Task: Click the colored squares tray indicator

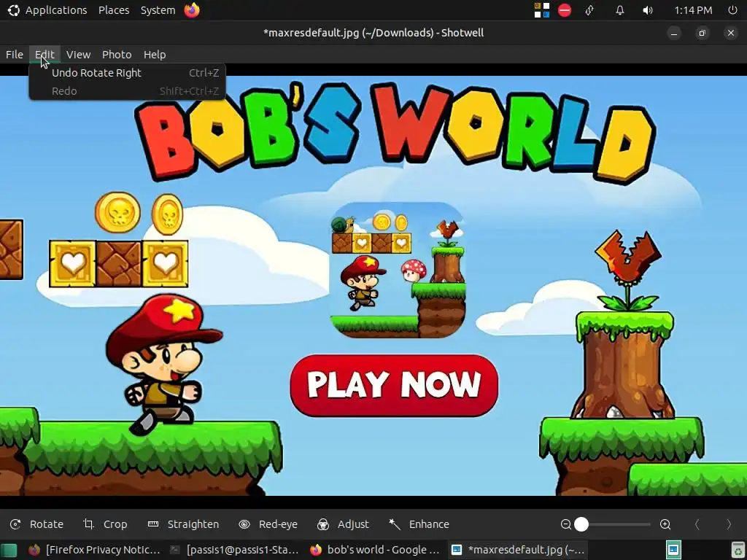Action: coord(542,10)
